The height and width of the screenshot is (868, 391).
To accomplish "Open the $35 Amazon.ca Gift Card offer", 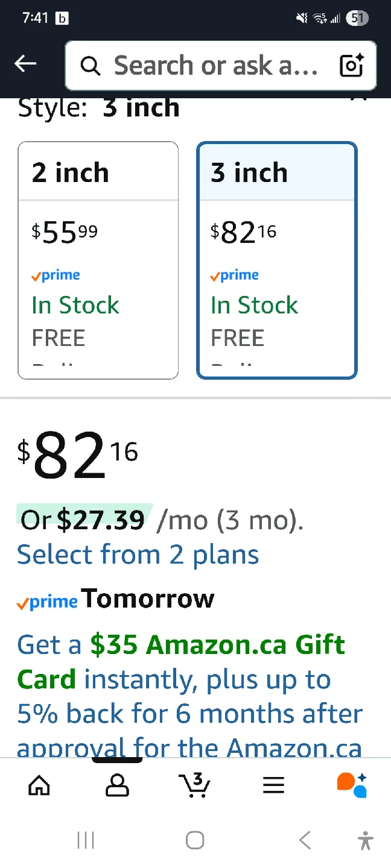I will click(x=181, y=661).
